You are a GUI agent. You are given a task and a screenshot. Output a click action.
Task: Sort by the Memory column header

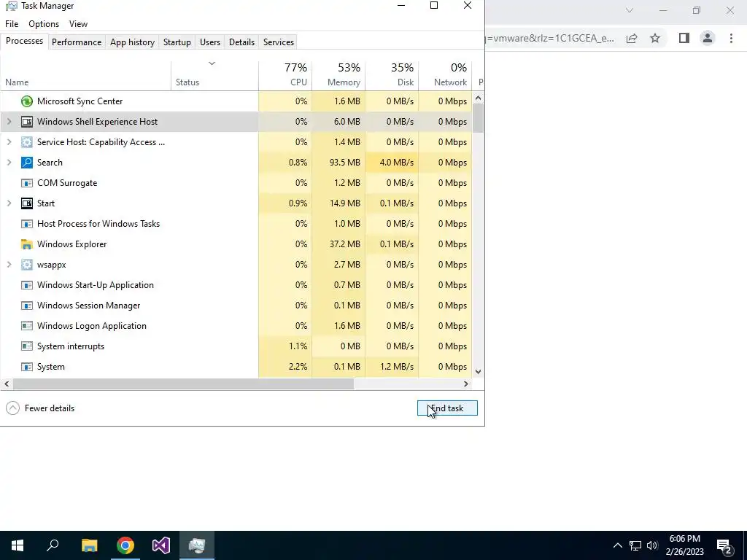(338, 75)
